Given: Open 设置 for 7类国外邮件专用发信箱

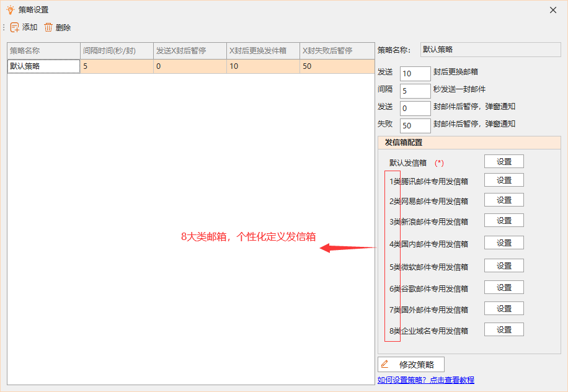Looking at the screenshot, I should click(x=504, y=308).
